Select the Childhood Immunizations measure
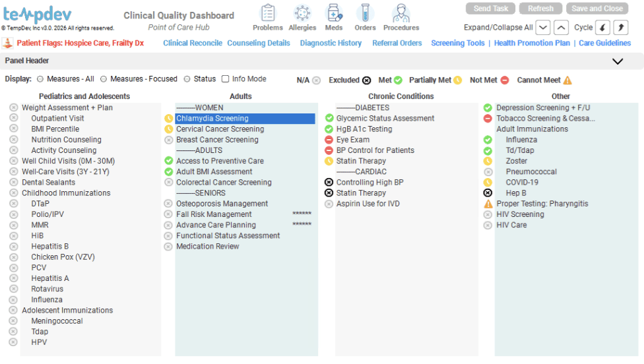This screenshot has height=364, width=644. point(66,193)
